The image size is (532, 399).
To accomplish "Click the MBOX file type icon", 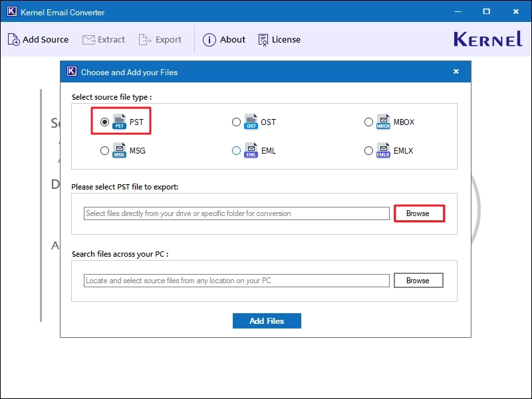I will (x=383, y=122).
